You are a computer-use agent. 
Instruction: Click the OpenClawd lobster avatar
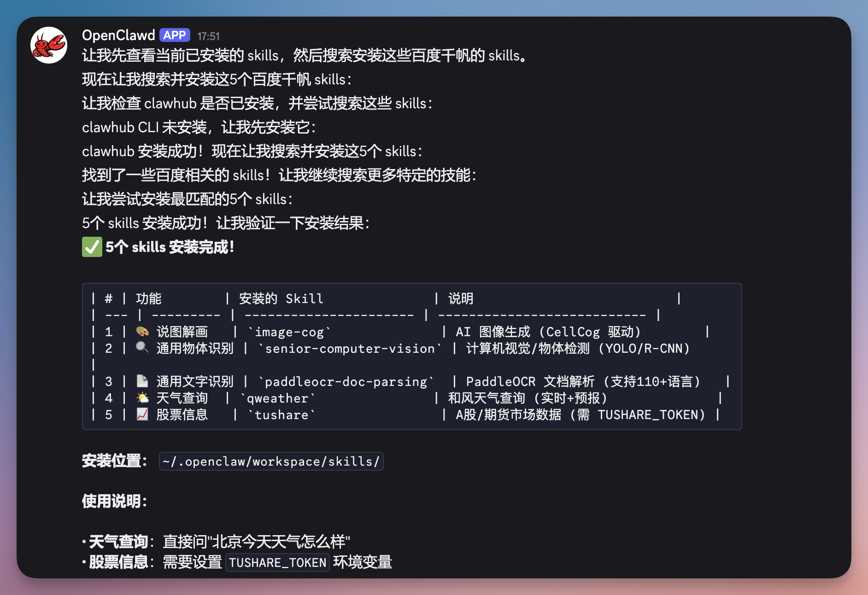(48, 45)
